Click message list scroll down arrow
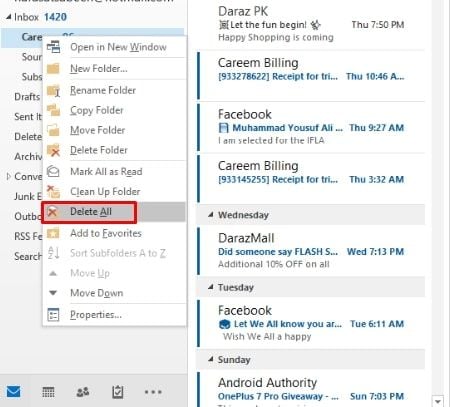This screenshot has width=452, height=407. [x=438, y=401]
